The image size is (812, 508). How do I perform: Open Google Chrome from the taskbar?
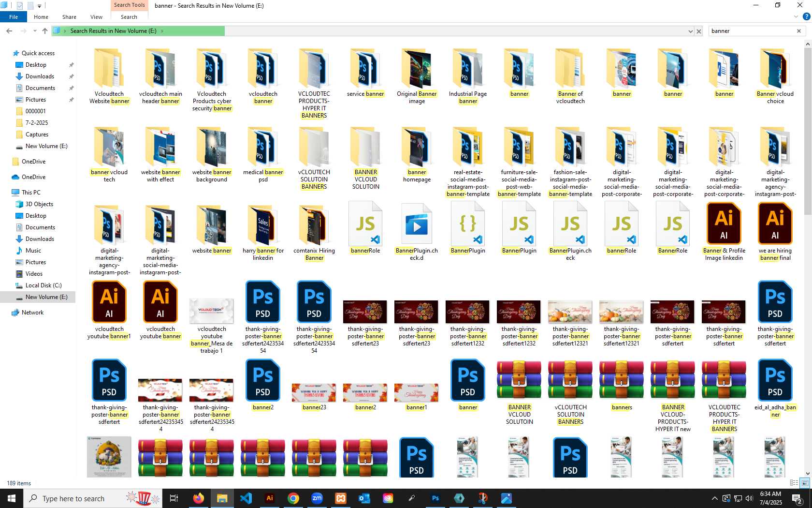pos(293,498)
